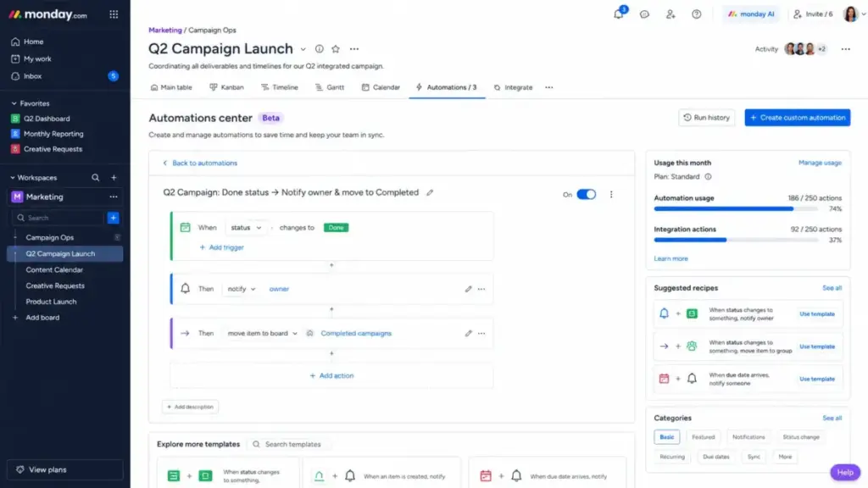Collapse the Favorites section
Viewport: 868px width, 488px height.
(14, 103)
